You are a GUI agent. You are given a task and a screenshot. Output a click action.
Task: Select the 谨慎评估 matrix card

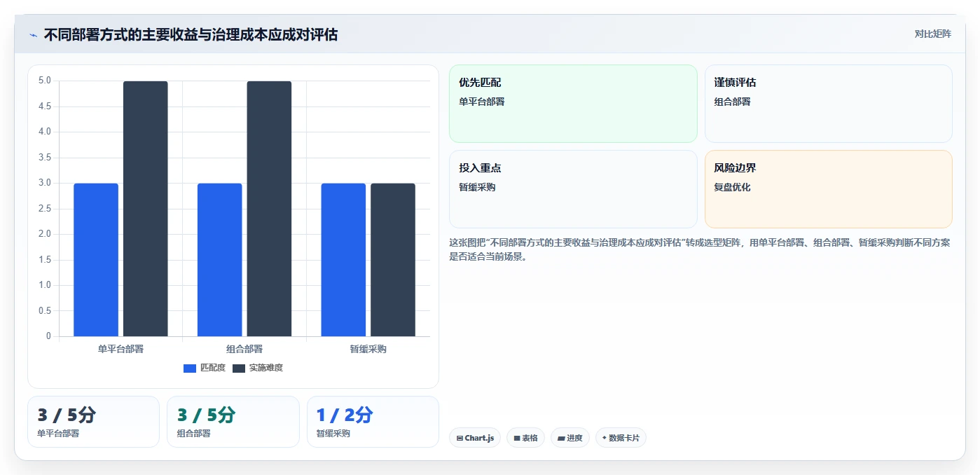click(829, 104)
